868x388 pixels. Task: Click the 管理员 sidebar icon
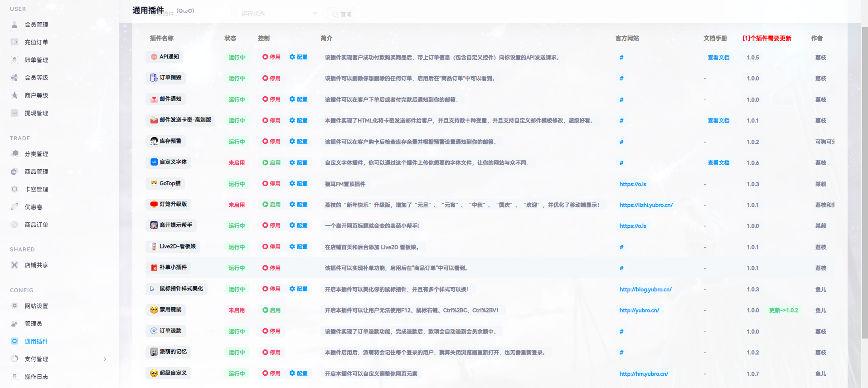(15, 324)
